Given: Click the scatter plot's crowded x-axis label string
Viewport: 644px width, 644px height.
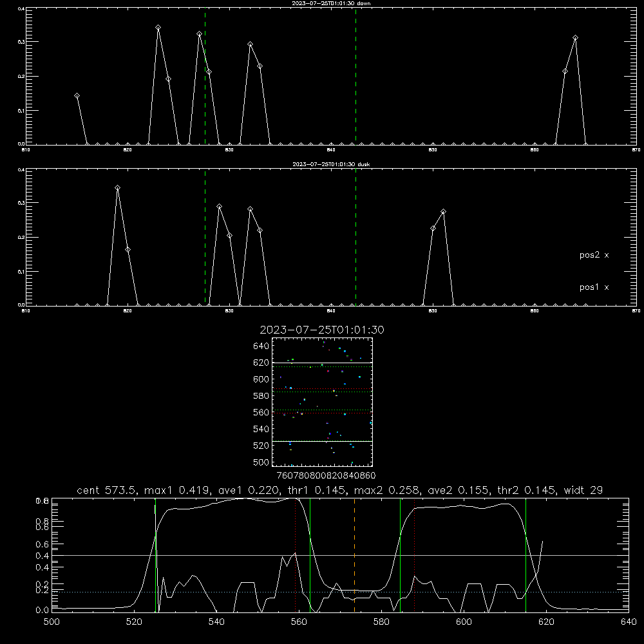Looking at the screenshot, I should click(327, 476).
